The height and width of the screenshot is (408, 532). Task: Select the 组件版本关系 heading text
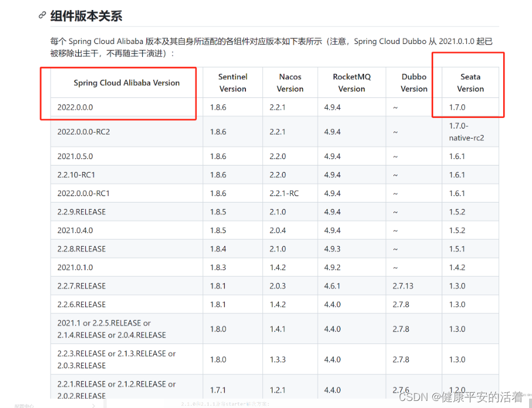[86, 16]
